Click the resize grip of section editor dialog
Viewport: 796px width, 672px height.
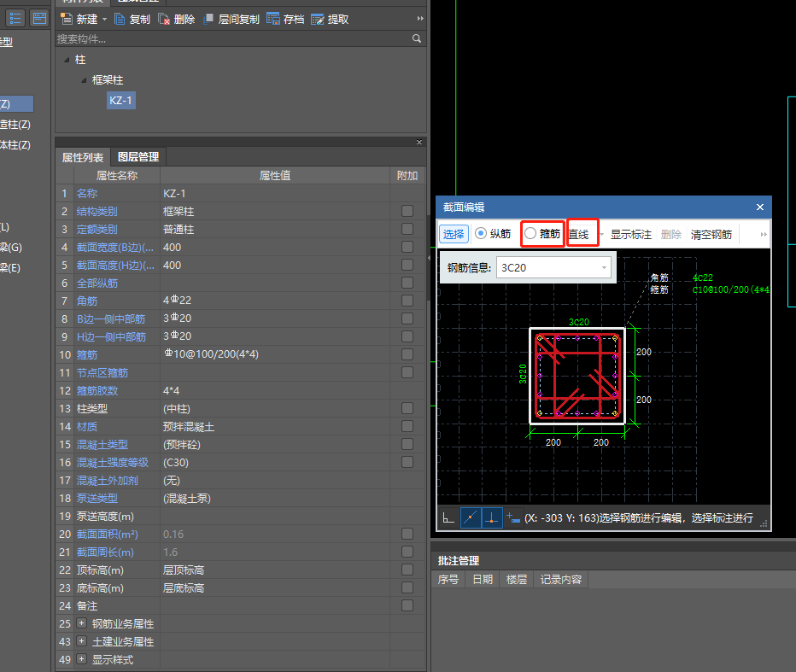point(764,524)
